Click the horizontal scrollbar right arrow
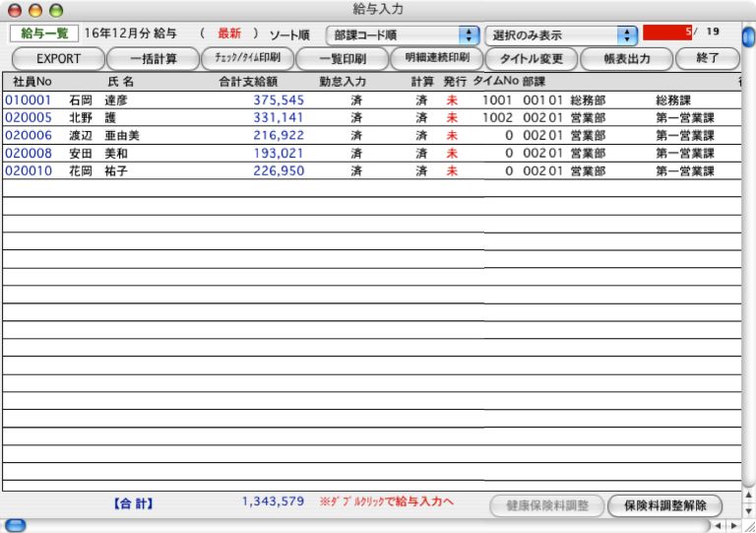This screenshot has height=533, width=756. (730, 526)
